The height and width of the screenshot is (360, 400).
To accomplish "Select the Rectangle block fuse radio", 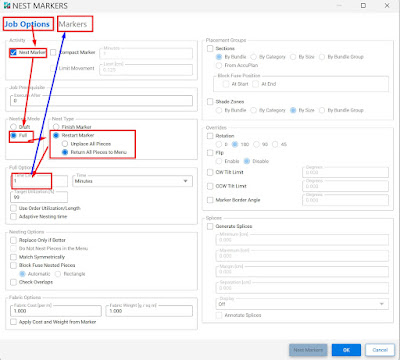I will [x=58, y=274].
